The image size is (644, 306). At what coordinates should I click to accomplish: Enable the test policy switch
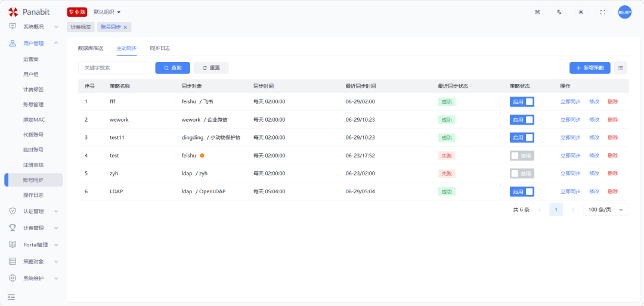click(522, 156)
